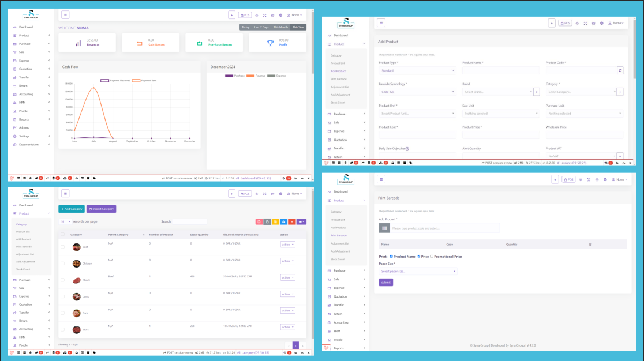Open the action dropdown for Wors row
The width and height of the screenshot is (644, 361).
point(287,327)
